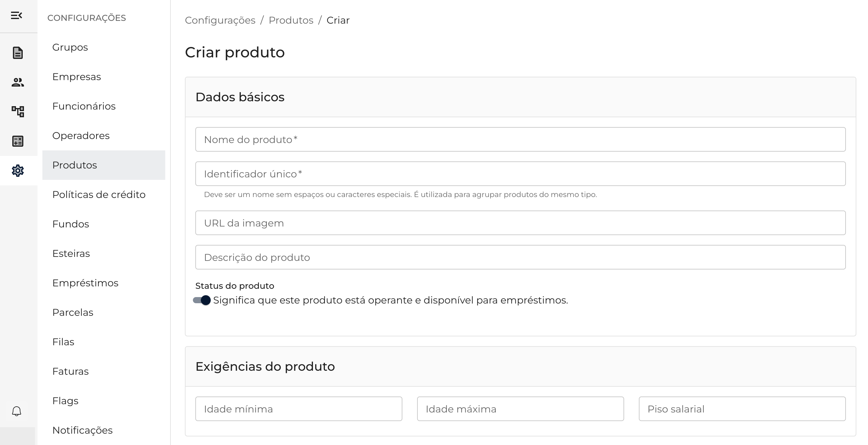Go to Produtos breadcrumb link
The height and width of the screenshot is (445, 868).
[x=291, y=20]
